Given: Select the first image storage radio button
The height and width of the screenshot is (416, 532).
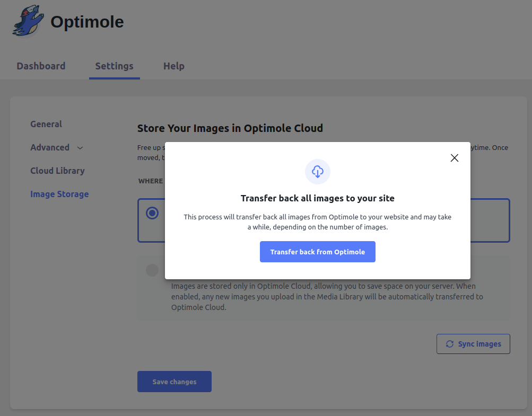Looking at the screenshot, I should (x=152, y=214).
